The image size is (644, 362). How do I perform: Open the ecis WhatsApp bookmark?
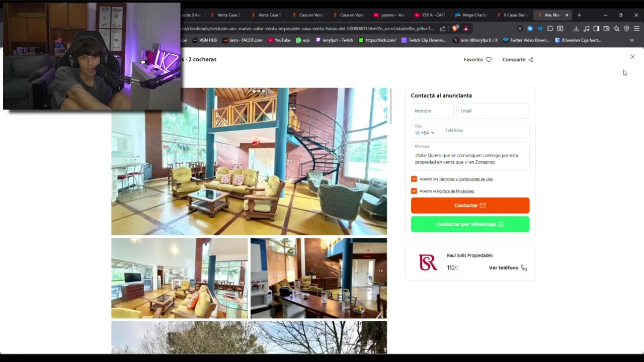[x=303, y=40]
